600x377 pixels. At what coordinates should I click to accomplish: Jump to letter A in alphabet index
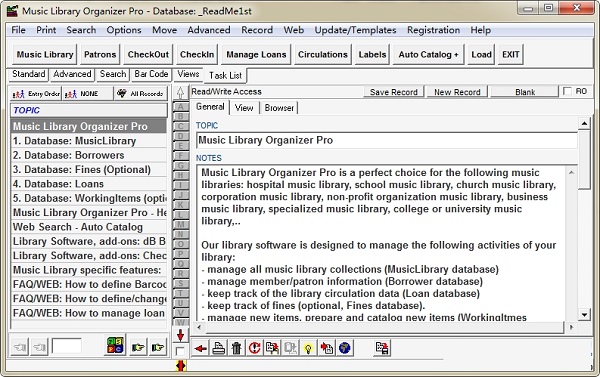181,107
